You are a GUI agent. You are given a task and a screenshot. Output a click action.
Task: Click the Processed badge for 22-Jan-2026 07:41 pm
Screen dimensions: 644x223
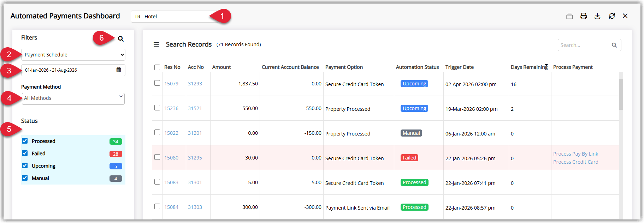414,182
